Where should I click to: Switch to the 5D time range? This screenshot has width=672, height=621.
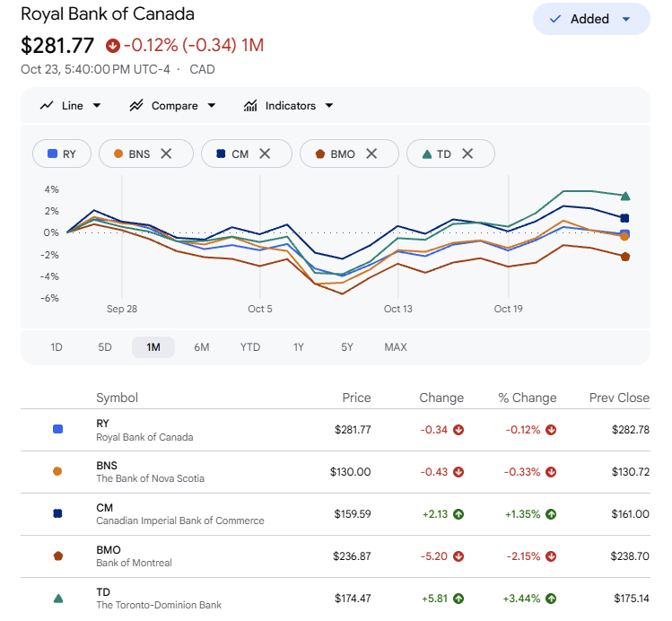105,347
